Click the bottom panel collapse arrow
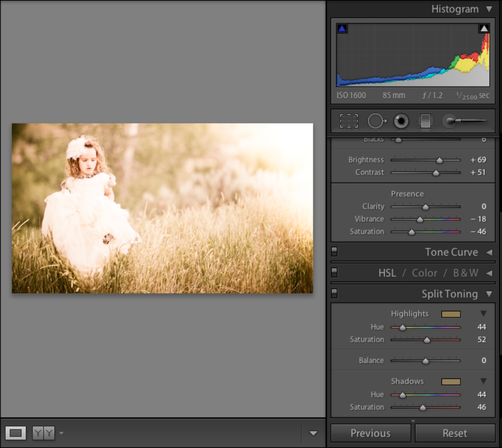Viewport: 502px width, 448px height. tap(413, 421)
